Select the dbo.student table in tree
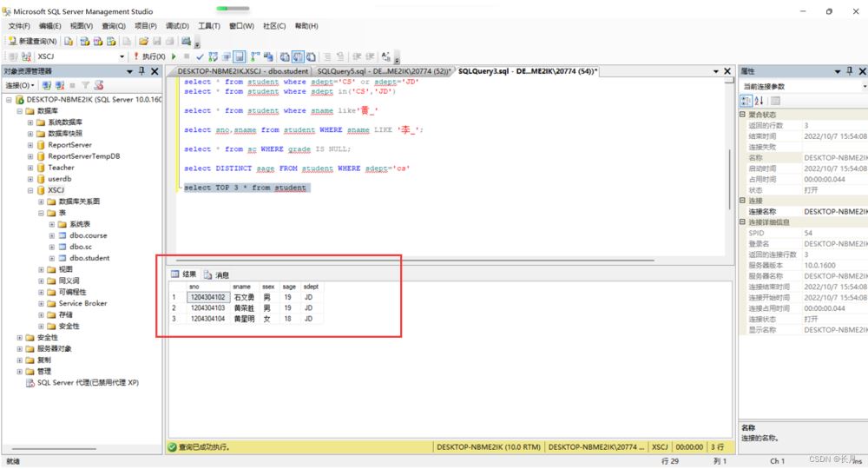This screenshot has height=469, width=868. point(89,258)
